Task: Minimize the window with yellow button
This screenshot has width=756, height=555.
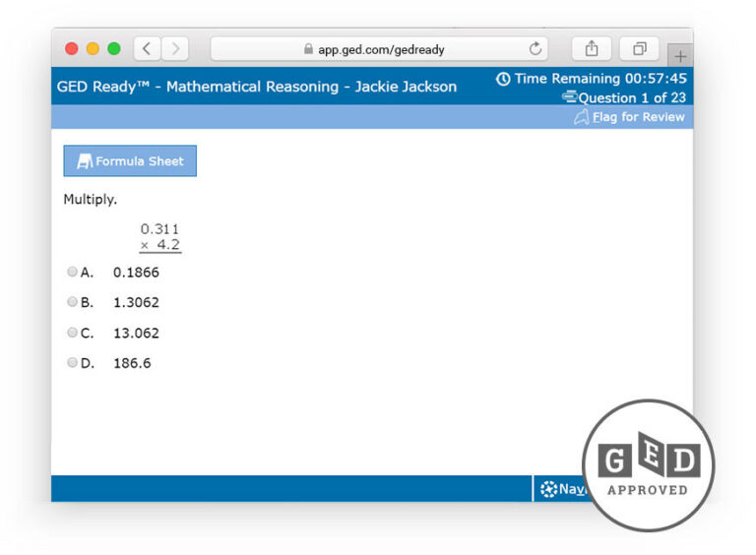Action: pyautogui.click(x=93, y=48)
